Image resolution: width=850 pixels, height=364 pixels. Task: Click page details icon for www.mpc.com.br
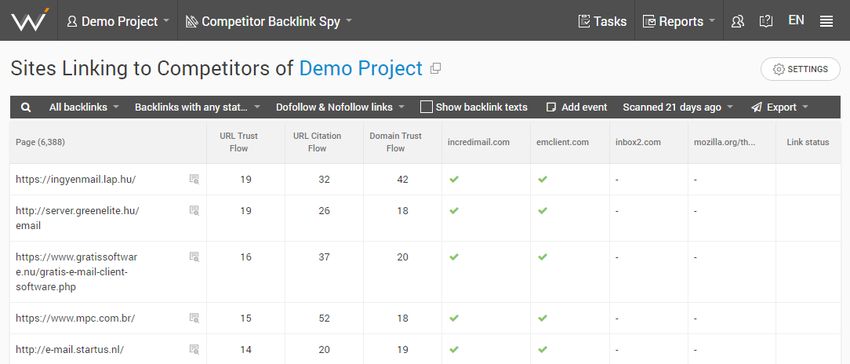tap(194, 318)
